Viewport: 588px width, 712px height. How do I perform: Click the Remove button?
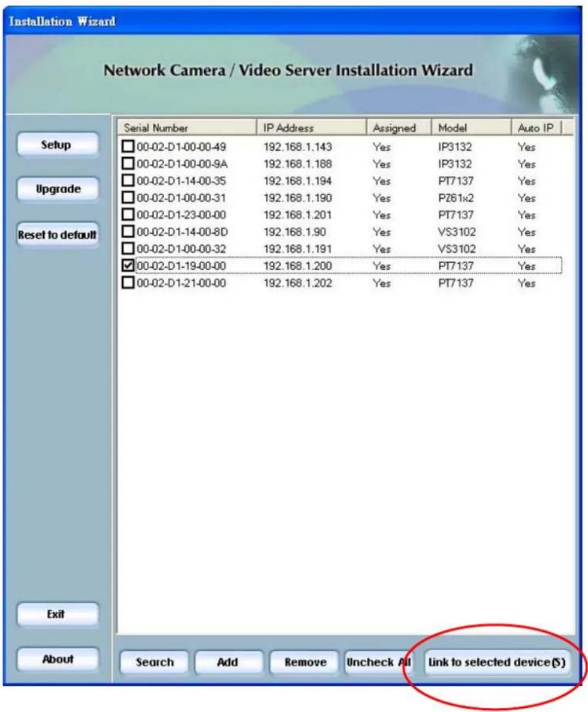[x=304, y=662]
